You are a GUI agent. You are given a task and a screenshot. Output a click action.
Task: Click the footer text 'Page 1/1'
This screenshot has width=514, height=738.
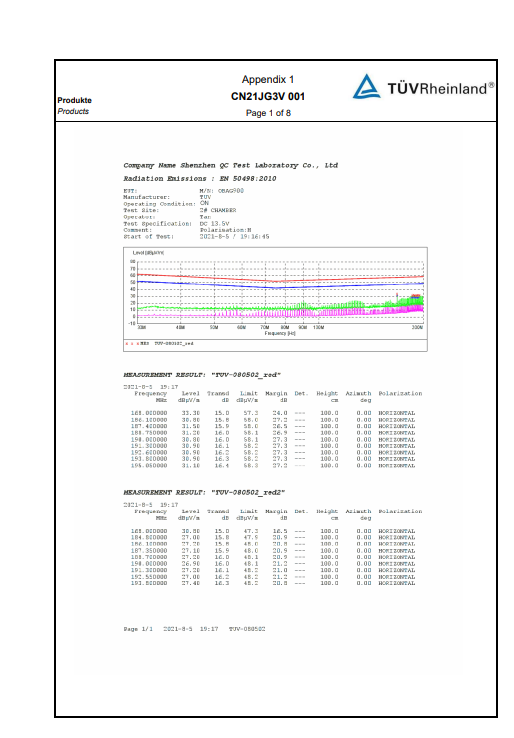[138, 629]
